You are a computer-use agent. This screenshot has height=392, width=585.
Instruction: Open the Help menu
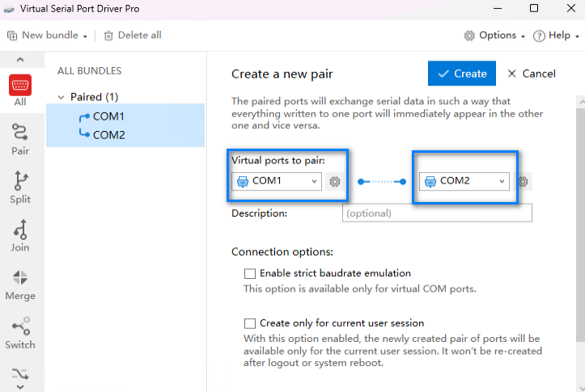556,36
